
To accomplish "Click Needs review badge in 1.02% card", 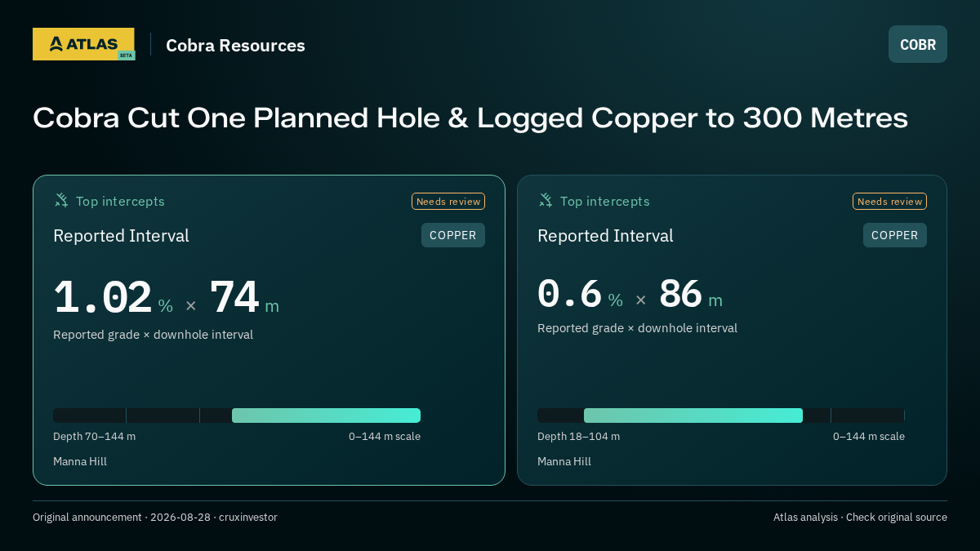I will point(448,202).
